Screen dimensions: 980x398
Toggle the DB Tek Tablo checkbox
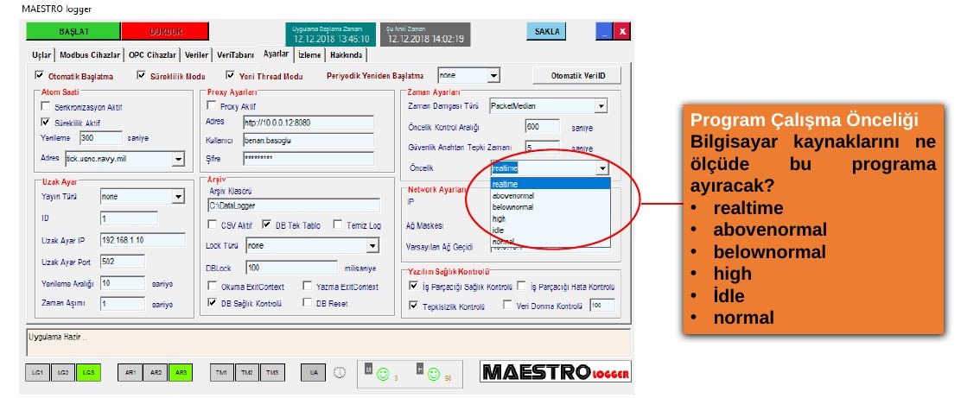(x=266, y=225)
